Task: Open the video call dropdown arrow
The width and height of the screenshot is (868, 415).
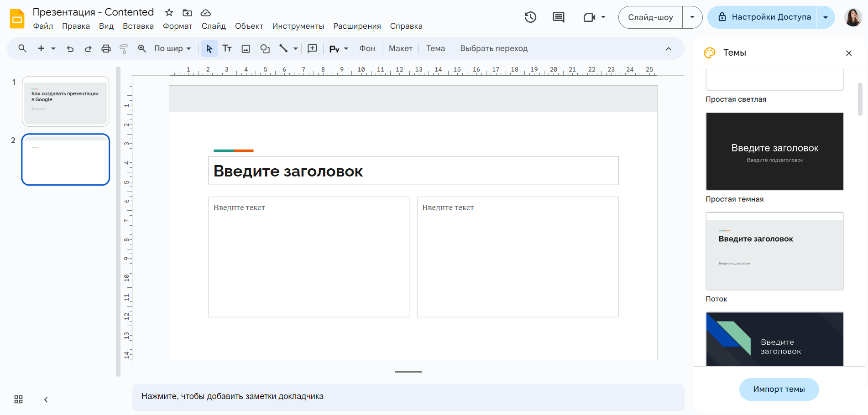Action: point(603,17)
